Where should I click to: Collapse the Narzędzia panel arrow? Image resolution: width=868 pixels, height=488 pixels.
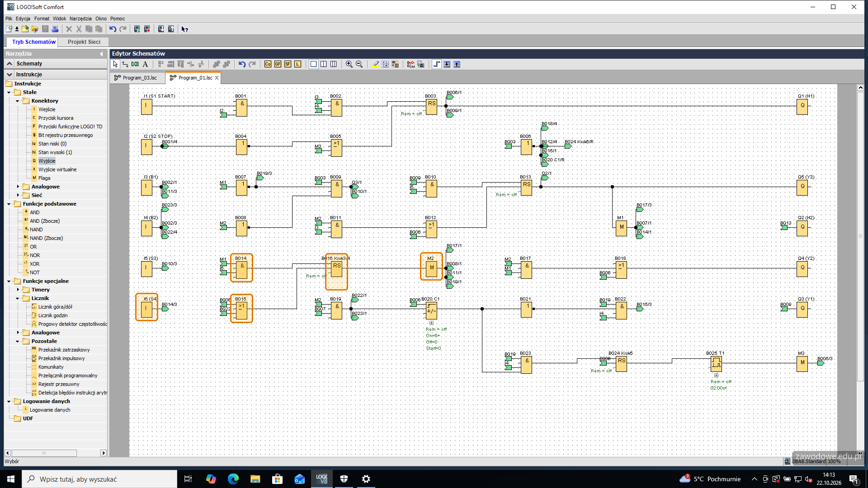tap(101, 54)
